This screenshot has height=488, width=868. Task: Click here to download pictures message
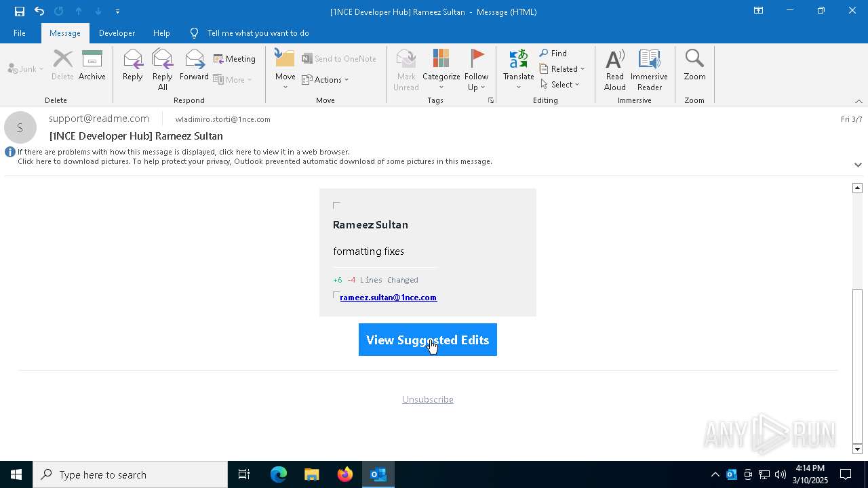point(255,161)
